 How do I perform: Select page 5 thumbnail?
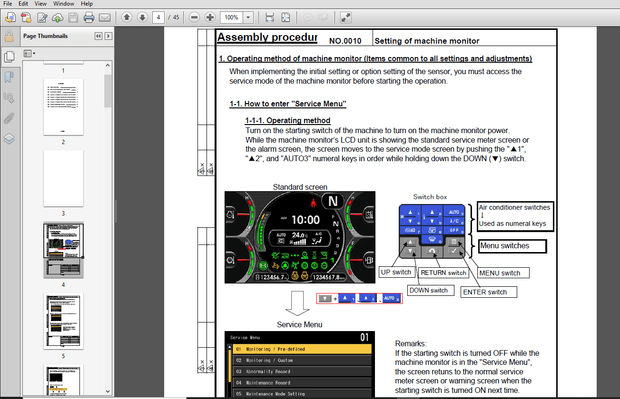coord(63,321)
